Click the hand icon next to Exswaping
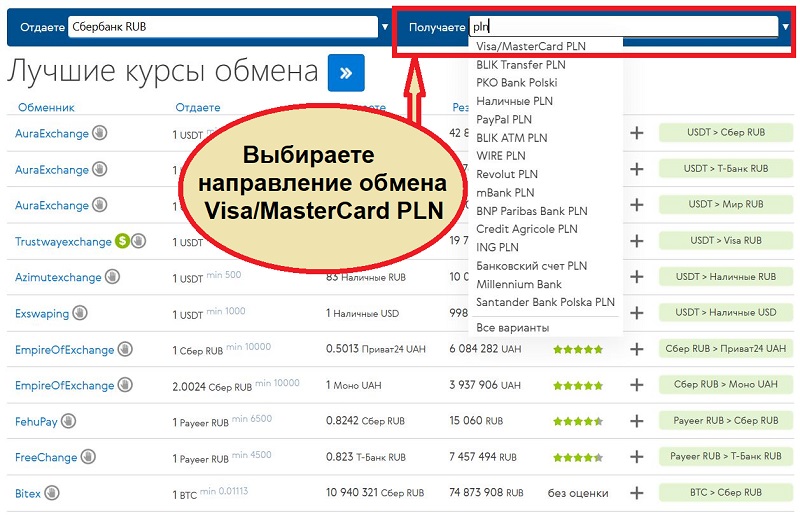This screenshot has width=800, height=516. click(80, 312)
